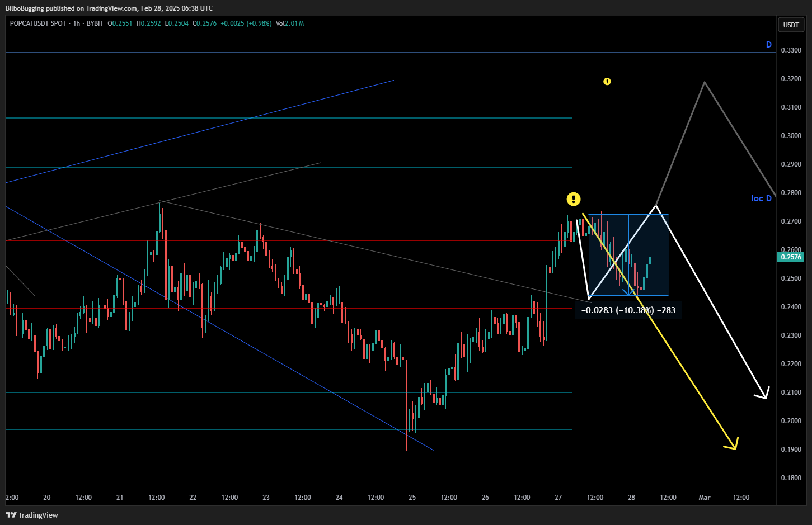Click the current price label 0.2576
The height and width of the screenshot is (525, 812).
[x=791, y=257]
